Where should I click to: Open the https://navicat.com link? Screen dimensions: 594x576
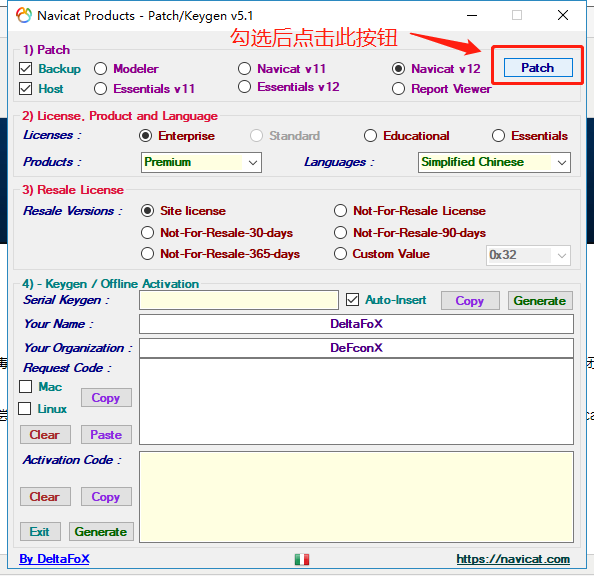513,559
